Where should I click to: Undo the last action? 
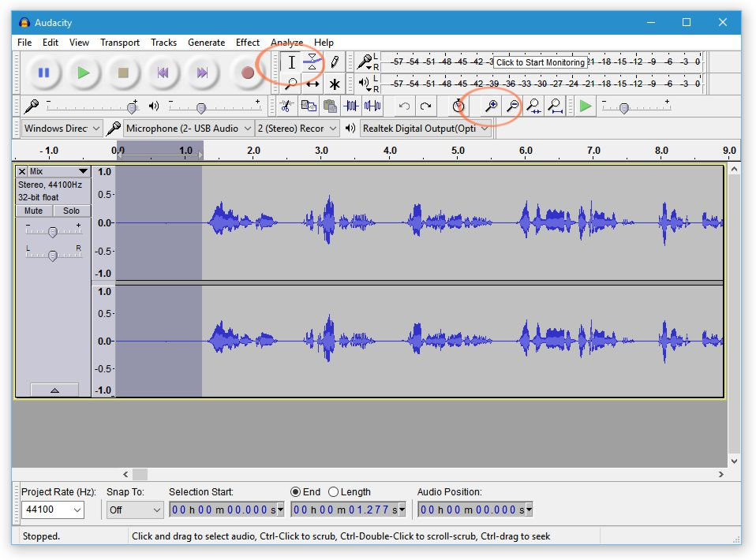coord(404,106)
